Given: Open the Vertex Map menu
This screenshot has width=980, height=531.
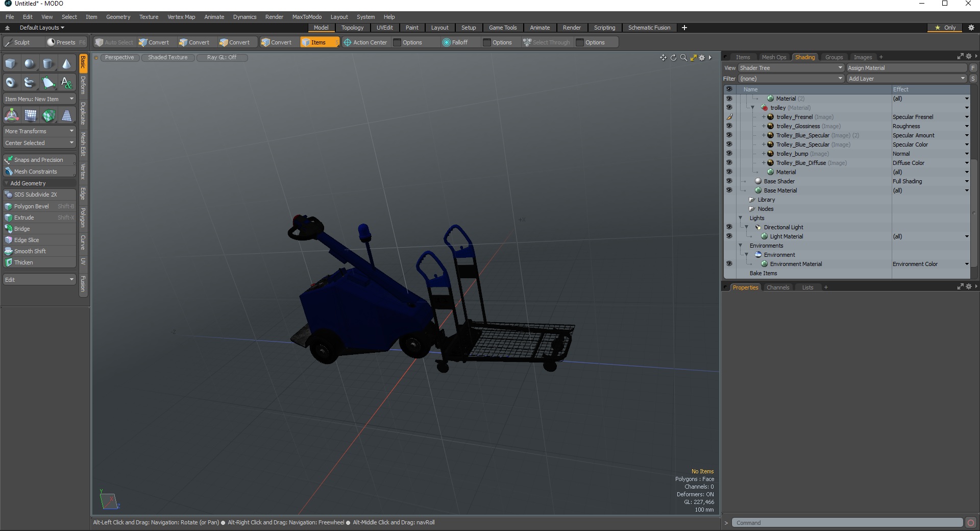Looking at the screenshot, I should coord(181,17).
